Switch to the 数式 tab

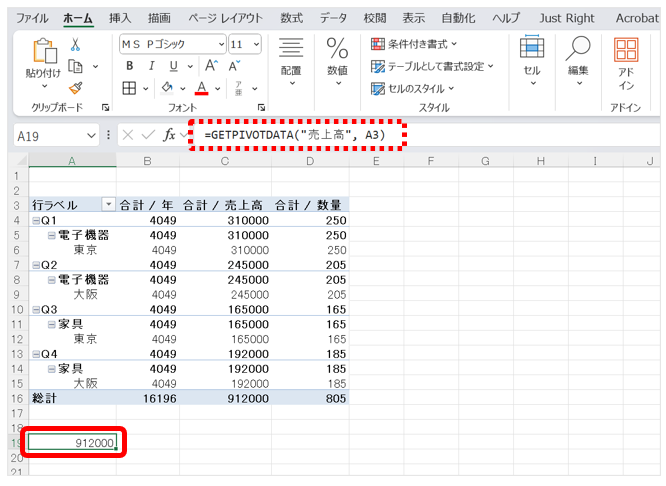291,18
